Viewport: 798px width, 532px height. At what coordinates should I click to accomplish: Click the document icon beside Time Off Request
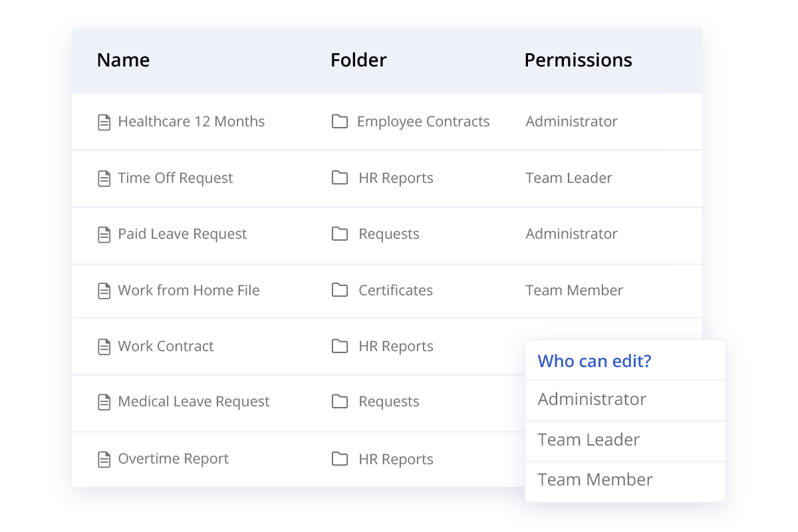point(104,178)
